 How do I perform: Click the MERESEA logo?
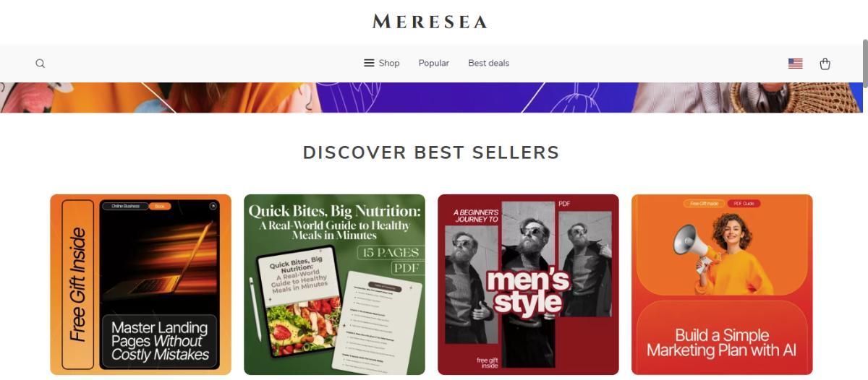pos(430,22)
